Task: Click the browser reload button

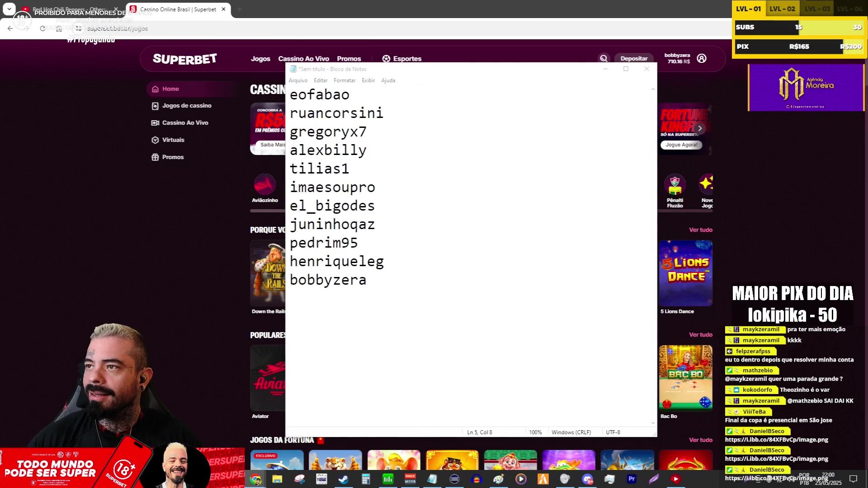Action: (42, 28)
